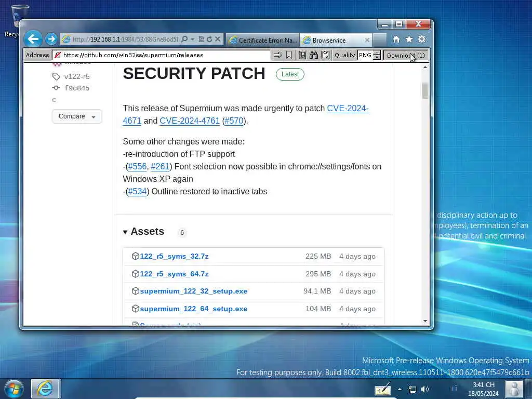Click the volume speaker tray icon
Image resolution: width=532 pixels, height=399 pixels.
tap(424, 389)
